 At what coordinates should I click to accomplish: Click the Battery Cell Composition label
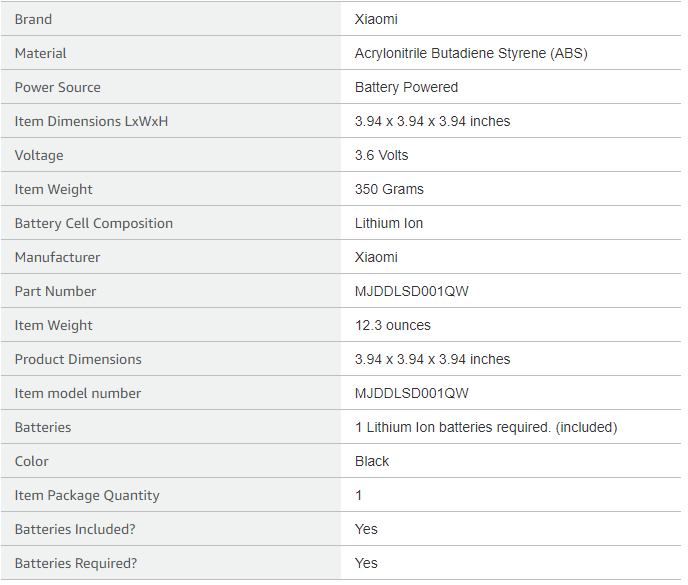coord(94,223)
